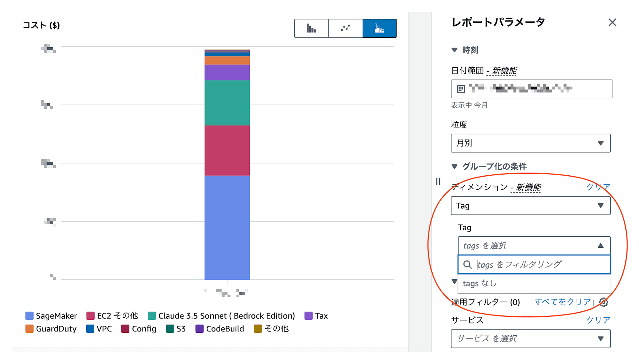Close the report parameters panel

point(612,22)
